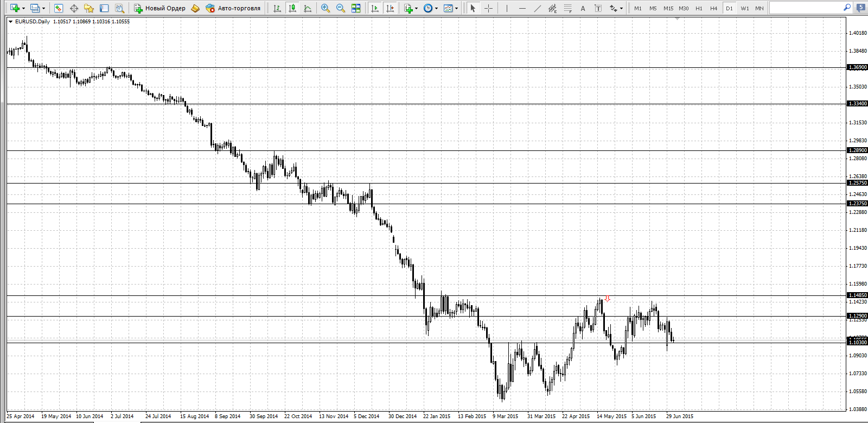Screen dimensions: 868x423
Task: Show the Market Watch panel
Action: click(59, 8)
